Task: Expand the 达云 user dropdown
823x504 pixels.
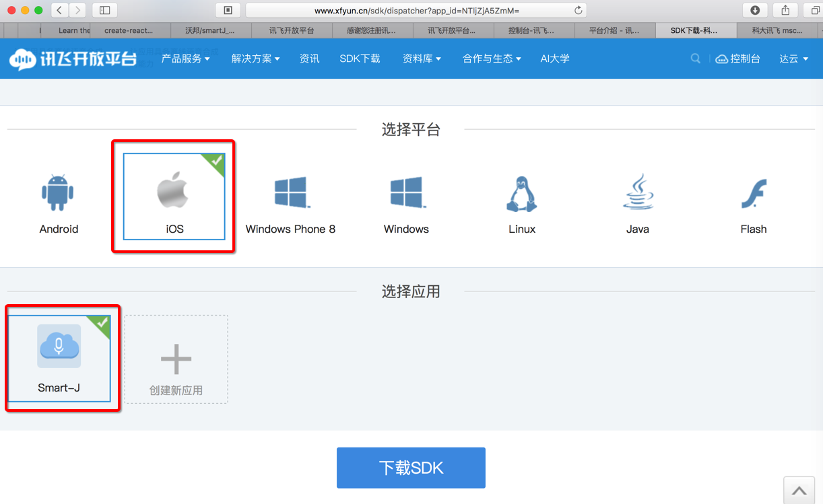Action: click(x=794, y=59)
